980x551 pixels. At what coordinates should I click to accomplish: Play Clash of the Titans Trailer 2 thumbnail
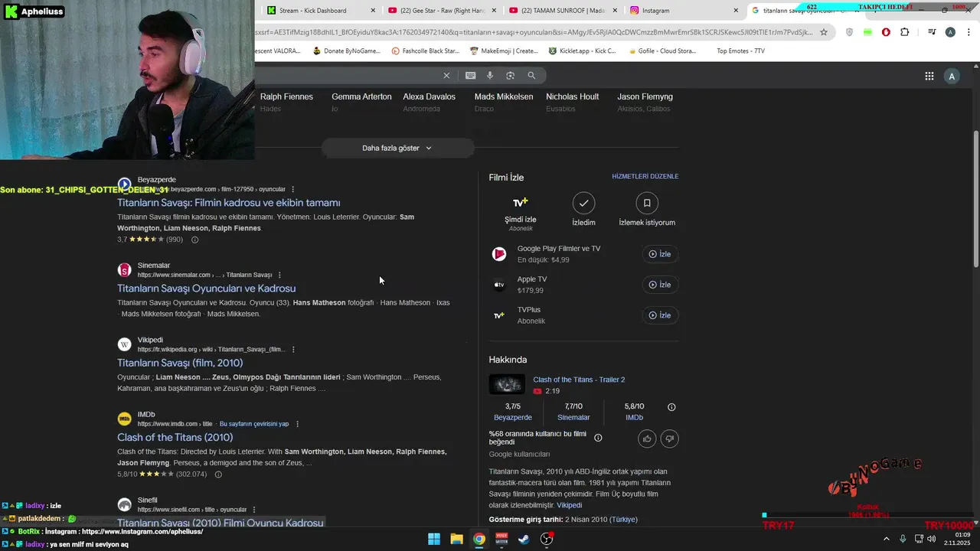click(507, 384)
